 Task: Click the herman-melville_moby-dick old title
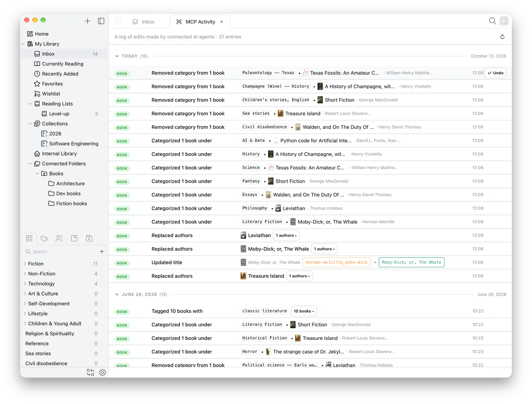click(336, 262)
